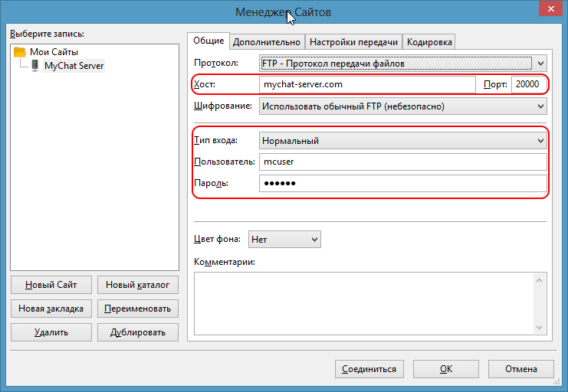The width and height of the screenshot is (568, 392).
Task: Click the comments scrollbar down arrow
Action: 539,327
